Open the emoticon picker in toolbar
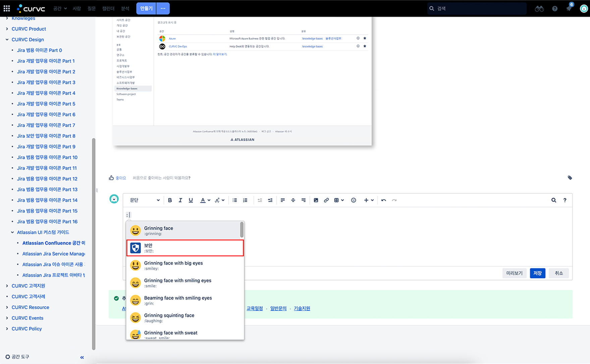Image resolution: width=590 pixels, height=364 pixels. point(354,200)
